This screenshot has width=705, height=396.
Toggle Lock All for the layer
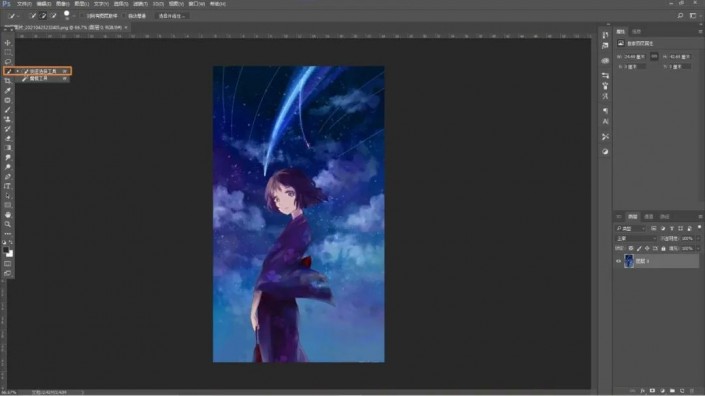663,249
